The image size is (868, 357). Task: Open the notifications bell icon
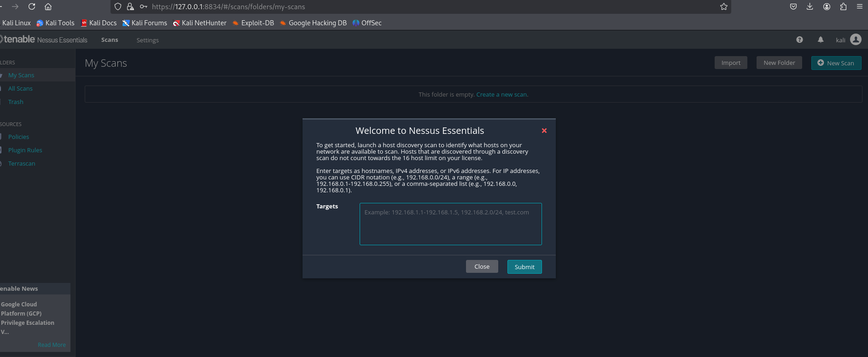[821, 40]
